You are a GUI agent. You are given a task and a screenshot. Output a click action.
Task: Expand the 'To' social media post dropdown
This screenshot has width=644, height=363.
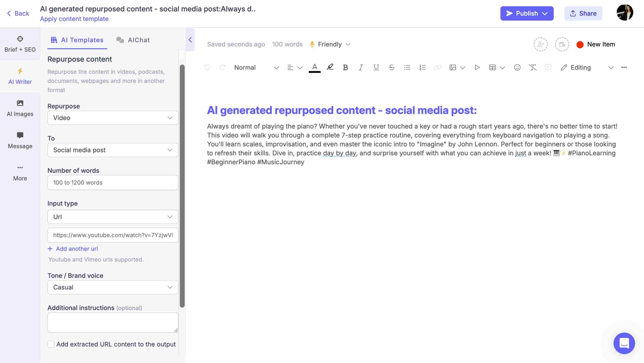pos(112,149)
